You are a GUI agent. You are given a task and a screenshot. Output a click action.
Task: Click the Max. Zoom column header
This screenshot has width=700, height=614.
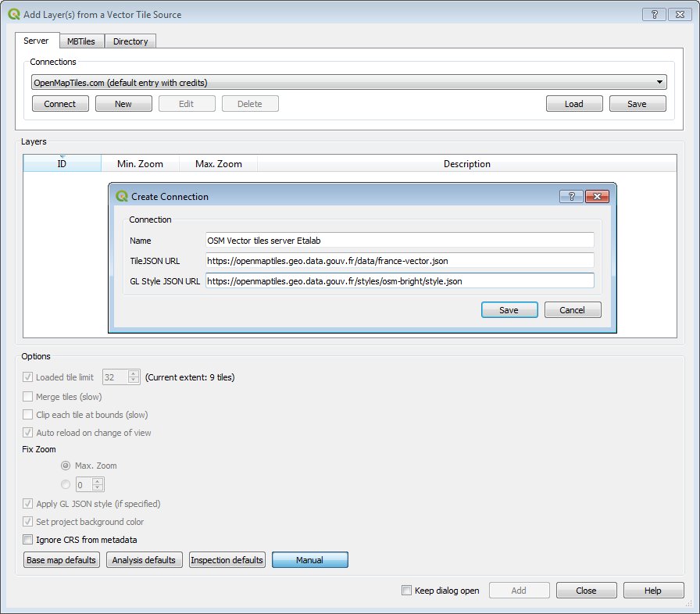click(x=218, y=164)
